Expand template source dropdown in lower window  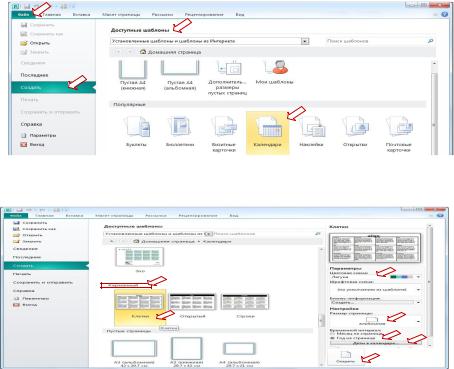209,234
